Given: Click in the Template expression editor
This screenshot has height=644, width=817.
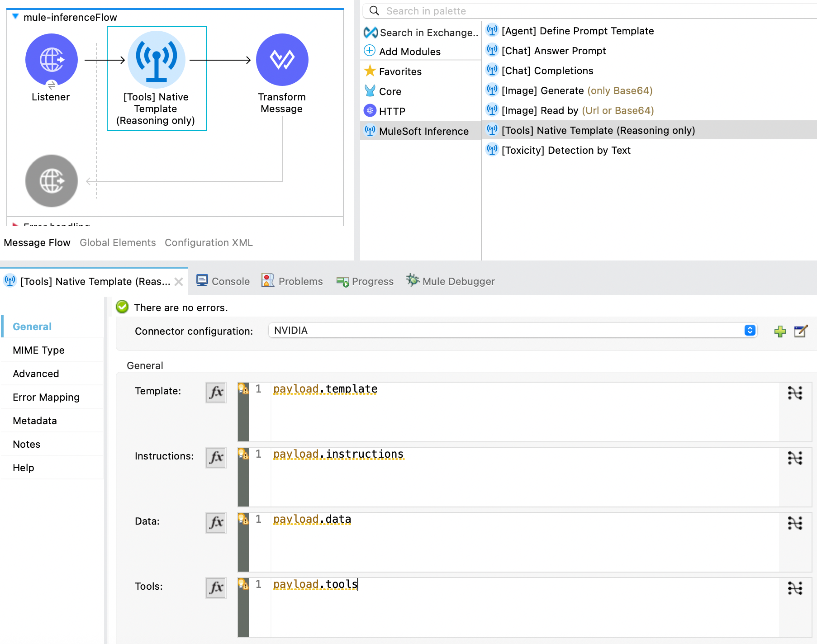Looking at the screenshot, I should 525,412.
